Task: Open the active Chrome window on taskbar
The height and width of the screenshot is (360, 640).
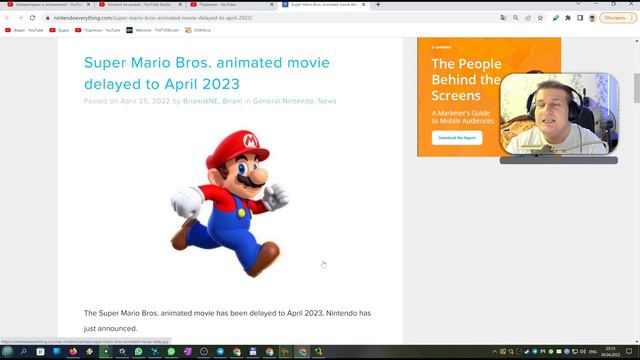Action: coord(302,351)
